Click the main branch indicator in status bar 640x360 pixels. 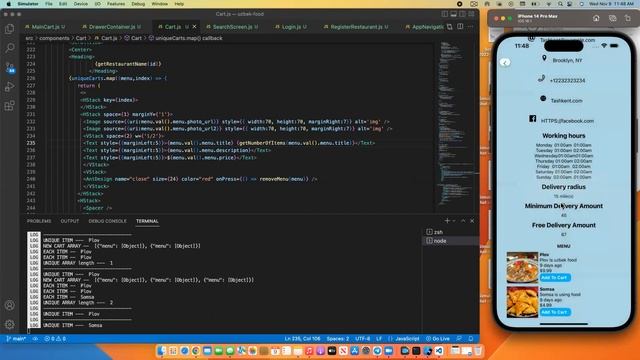16,339
